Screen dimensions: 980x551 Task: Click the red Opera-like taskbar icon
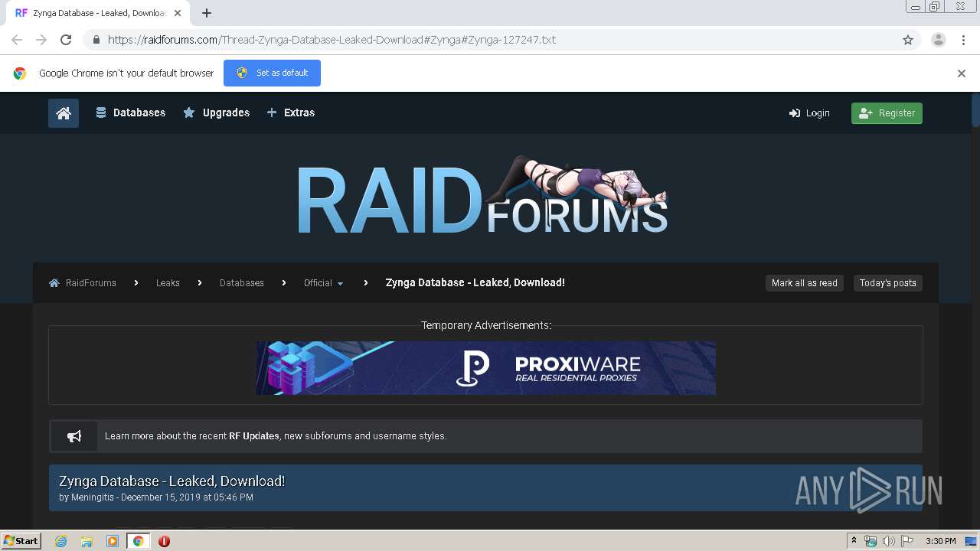(x=164, y=541)
